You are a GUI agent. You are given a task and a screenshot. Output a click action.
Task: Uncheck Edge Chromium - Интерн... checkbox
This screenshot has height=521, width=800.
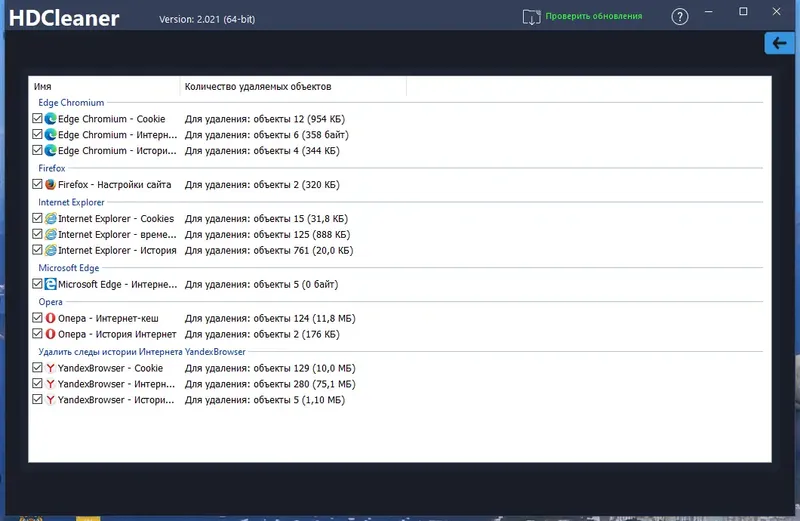pos(37,134)
